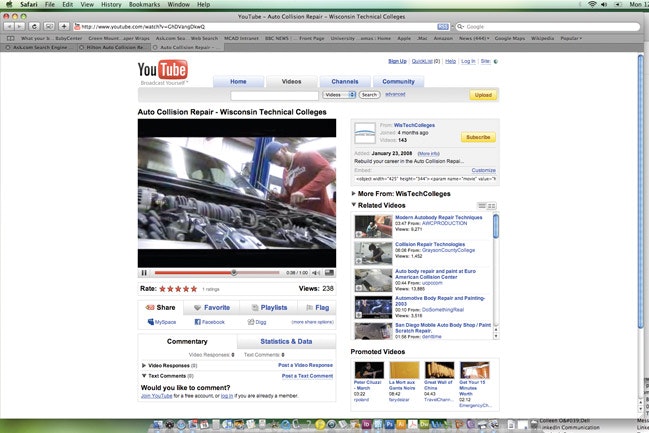649x433 pixels.
Task: Subscribe to the WisTechColleges channel
Action: tap(478, 137)
